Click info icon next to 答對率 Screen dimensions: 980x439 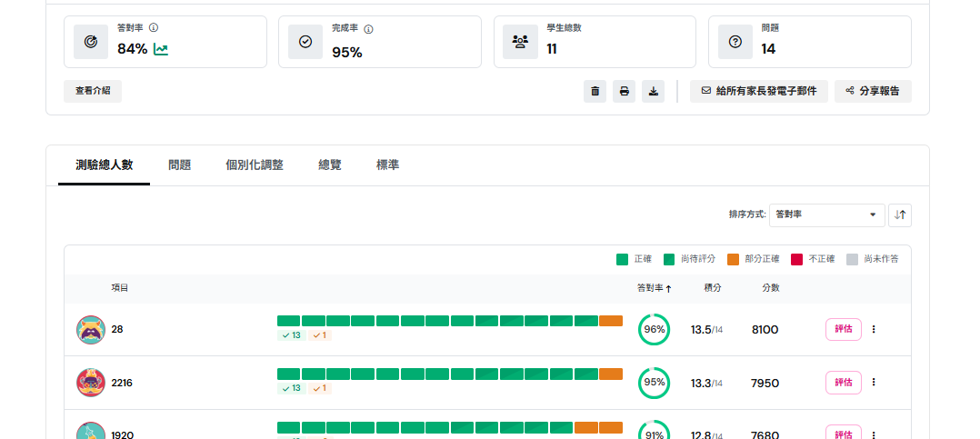click(x=154, y=28)
